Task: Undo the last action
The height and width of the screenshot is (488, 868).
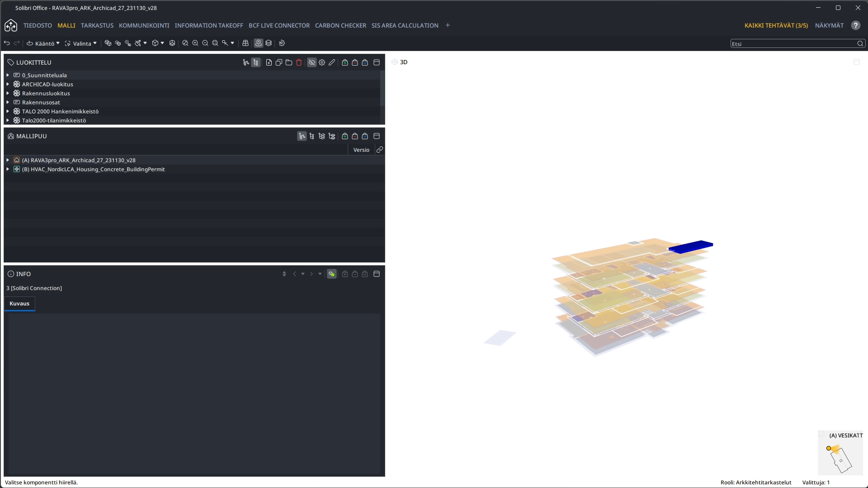Action: click(x=7, y=43)
